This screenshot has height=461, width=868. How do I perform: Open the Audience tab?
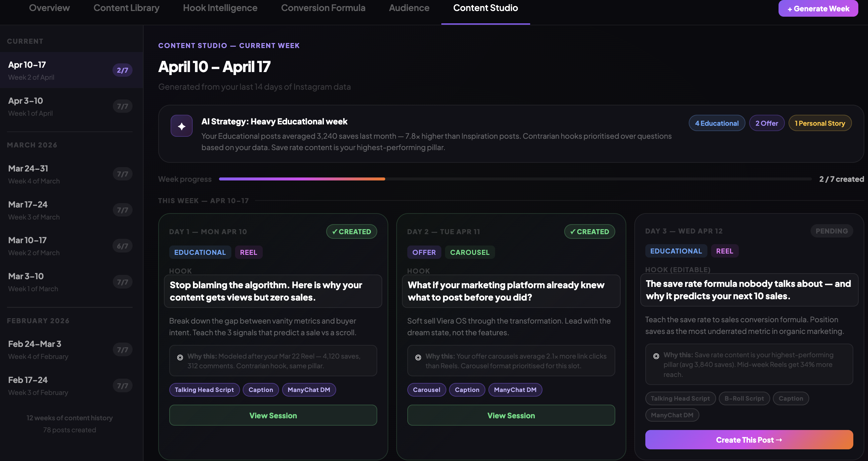point(409,8)
